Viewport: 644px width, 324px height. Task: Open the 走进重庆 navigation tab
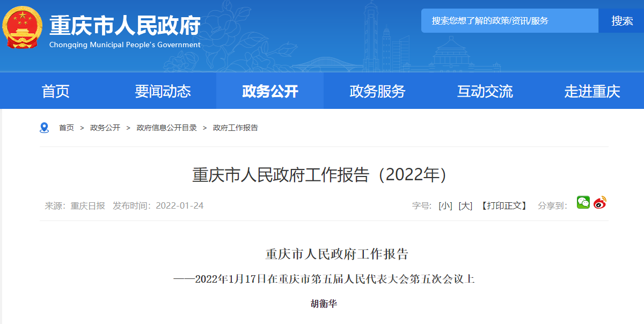click(x=592, y=91)
